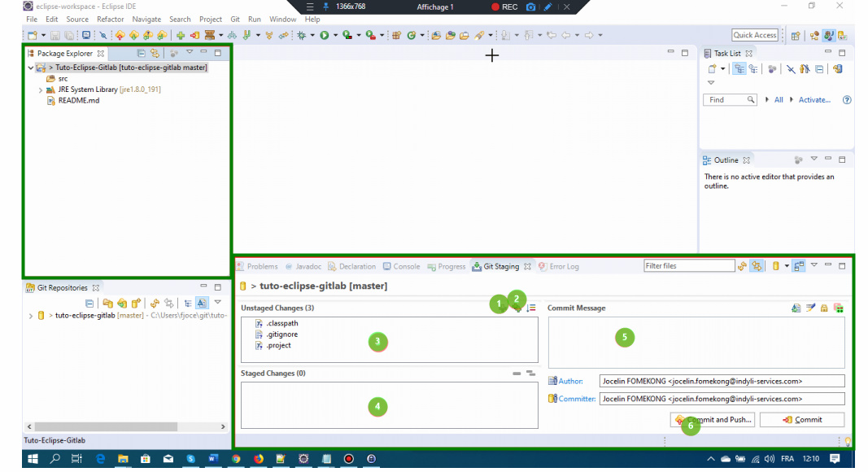Click the Committer link label

point(578,399)
